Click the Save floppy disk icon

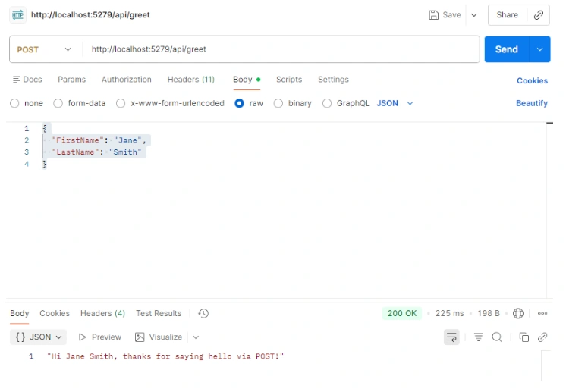click(x=433, y=15)
